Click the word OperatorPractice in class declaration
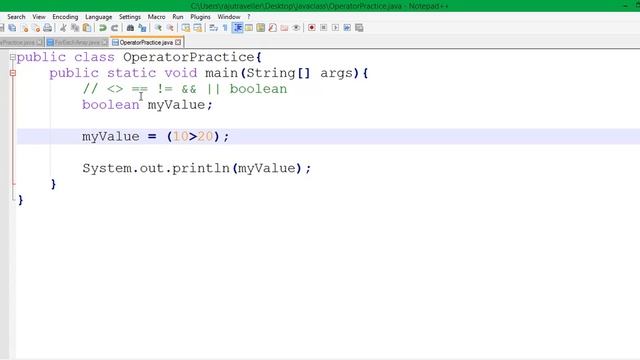The image size is (640, 360). pos(189,57)
